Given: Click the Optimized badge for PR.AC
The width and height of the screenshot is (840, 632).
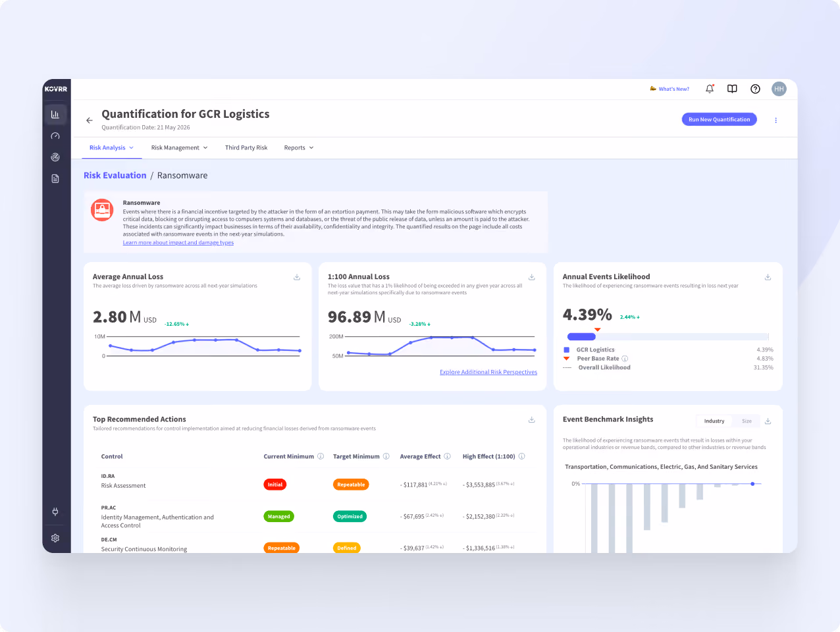Looking at the screenshot, I should pyautogui.click(x=350, y=516).
